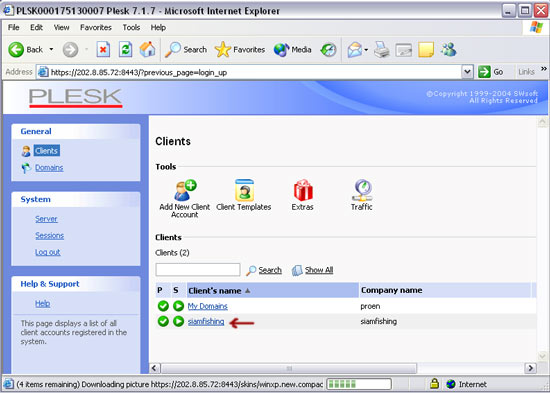Go to the Home page icon
This screenshot has height=393, width=550.
(x=147, y=49)
